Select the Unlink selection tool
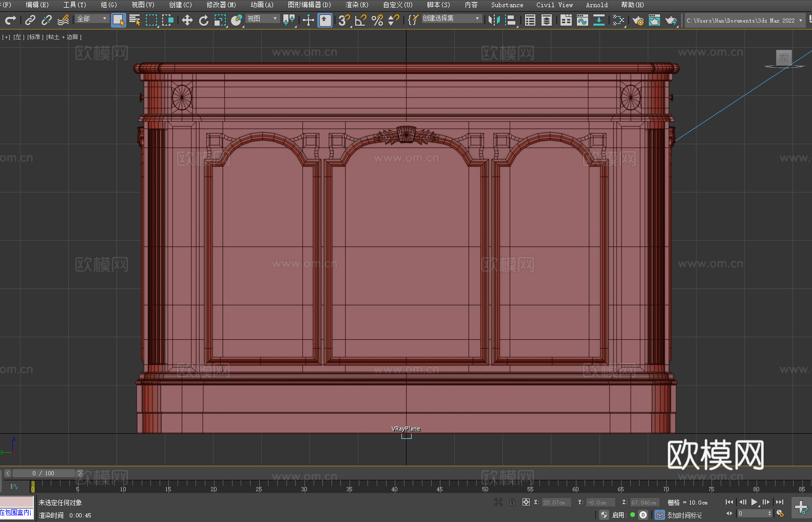812x522 pixels. click(x=47, y=20)
